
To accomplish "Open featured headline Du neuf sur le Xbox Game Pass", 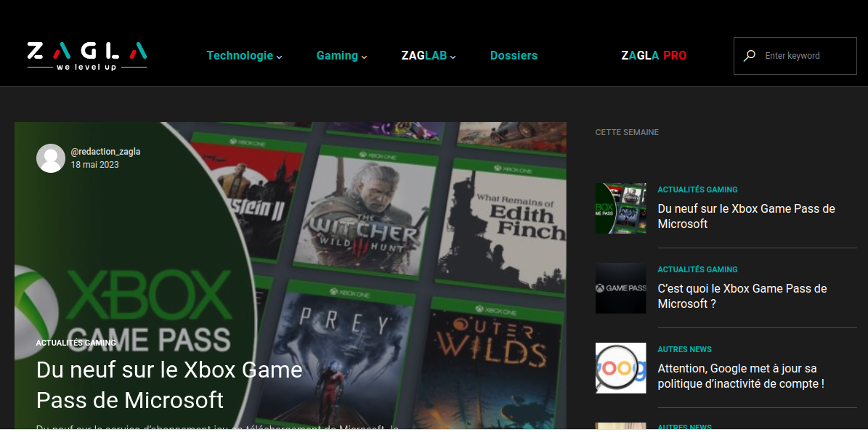I will click(x=169, y=384).
